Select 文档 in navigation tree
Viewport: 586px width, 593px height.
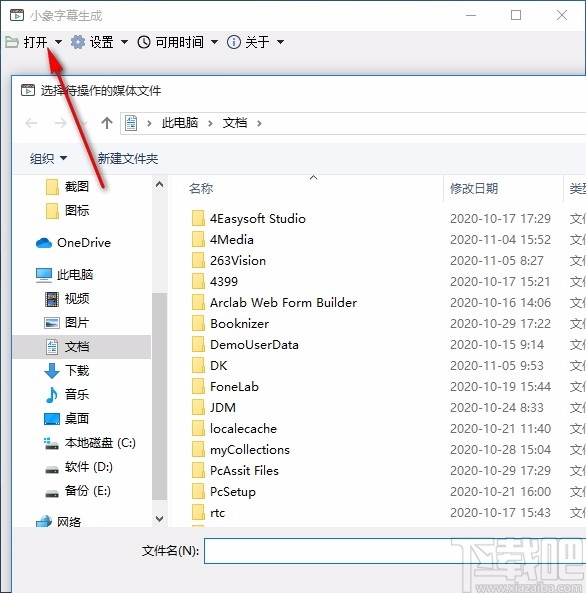pos(82,347)
